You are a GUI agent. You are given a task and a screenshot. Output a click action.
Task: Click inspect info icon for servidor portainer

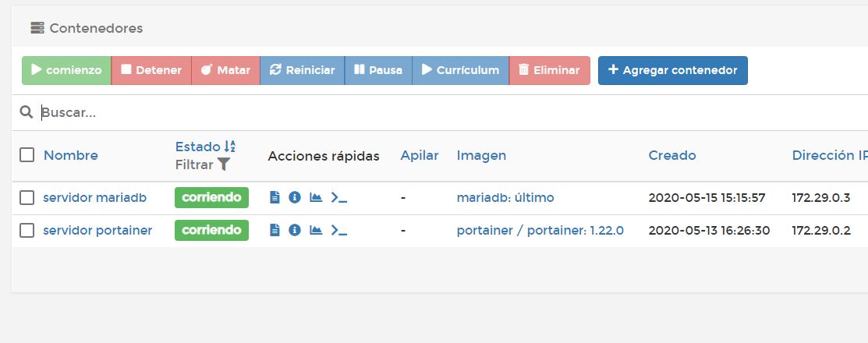295,230
